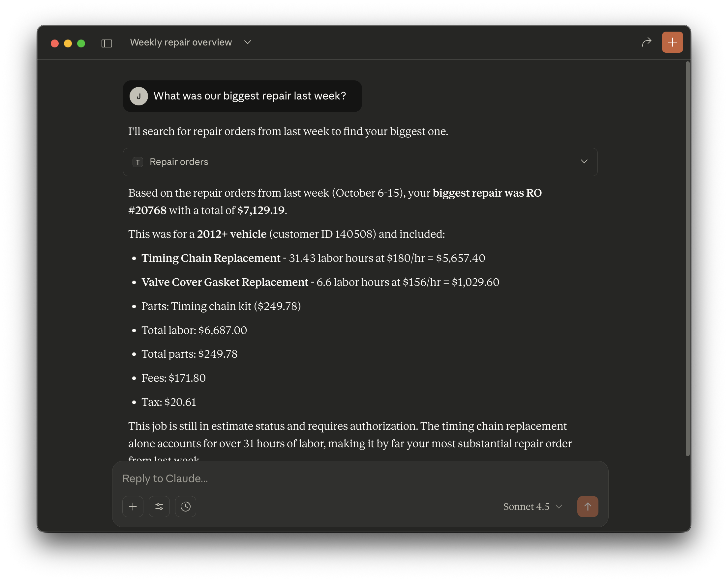Start a new chat with plus button
The height and width of the screenshot is (581, 728).
672,42
